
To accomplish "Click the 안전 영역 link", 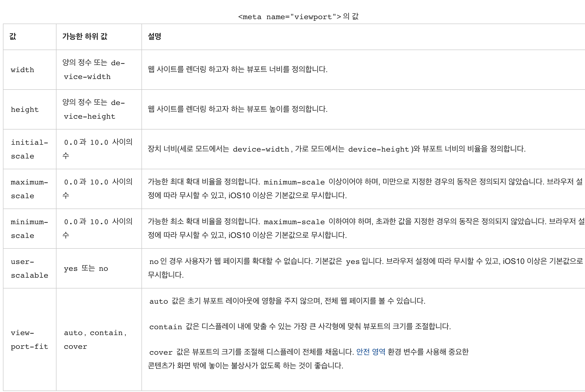I will (370, 352).
